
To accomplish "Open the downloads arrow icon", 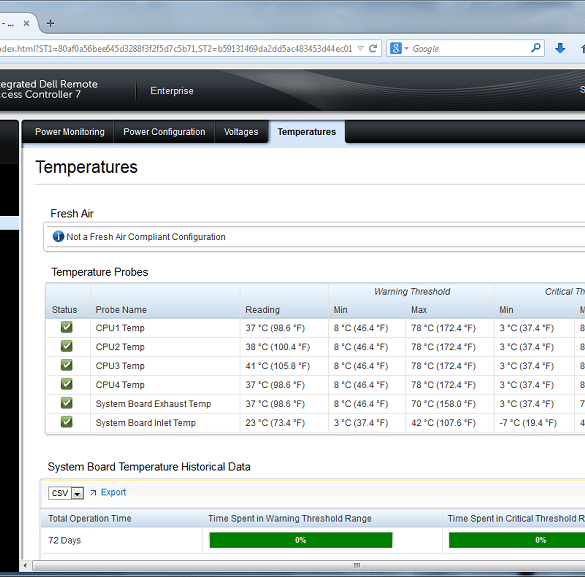I will point(560,48).
